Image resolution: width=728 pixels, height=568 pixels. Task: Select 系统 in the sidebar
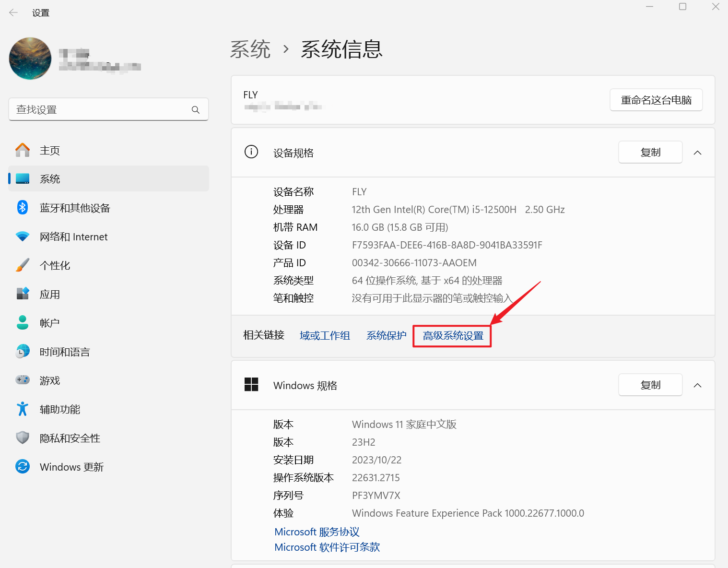[x=108, y=179]
